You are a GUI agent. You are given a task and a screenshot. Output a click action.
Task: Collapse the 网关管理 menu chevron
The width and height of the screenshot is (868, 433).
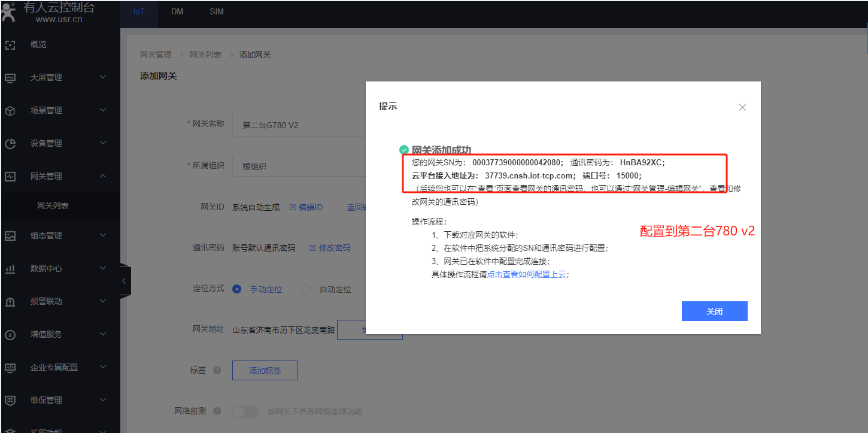tap(103, 176)
